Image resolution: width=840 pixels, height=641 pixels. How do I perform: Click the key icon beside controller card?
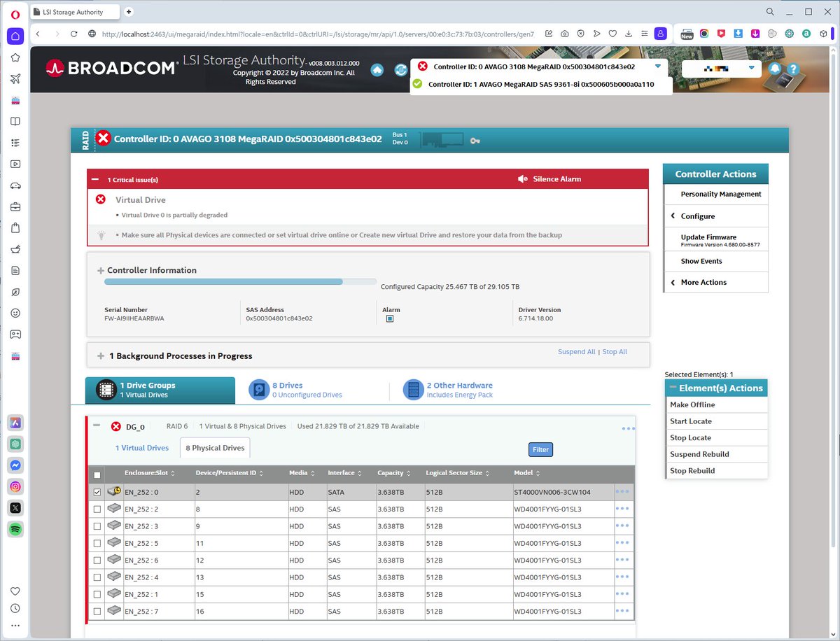click(475, 141)
